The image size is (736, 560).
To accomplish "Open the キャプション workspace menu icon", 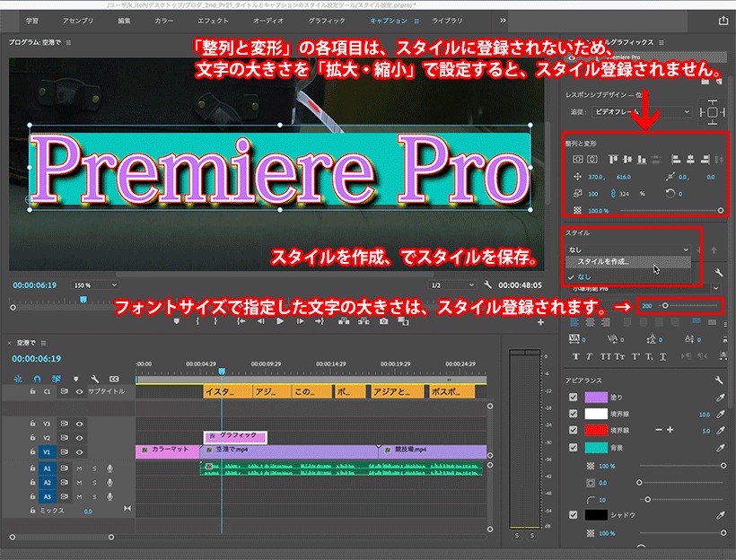I will (x=416, y=22).
